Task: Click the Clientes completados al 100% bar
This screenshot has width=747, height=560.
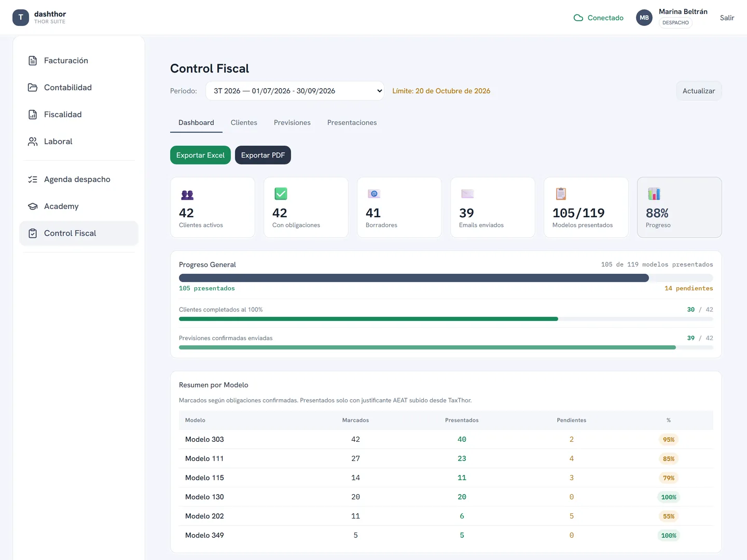Action: click(x=446, y=319)
